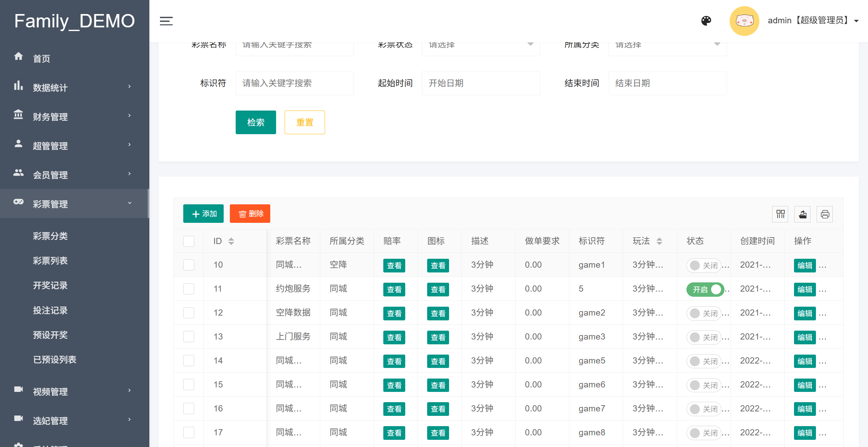
Task: Toggle the 关闭 switch for game2 row
Action: [704, 314]
